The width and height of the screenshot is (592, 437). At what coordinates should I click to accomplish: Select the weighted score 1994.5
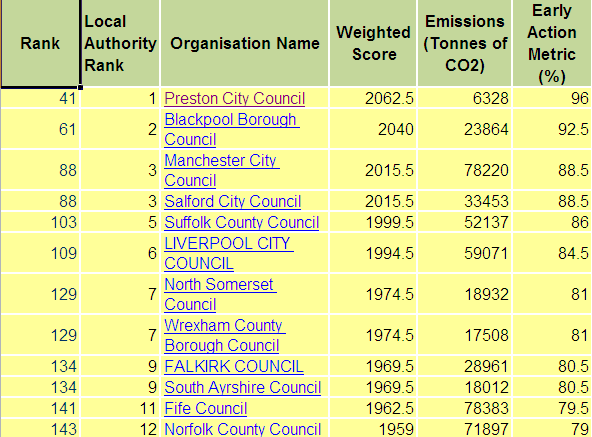(x=373, y=253)
